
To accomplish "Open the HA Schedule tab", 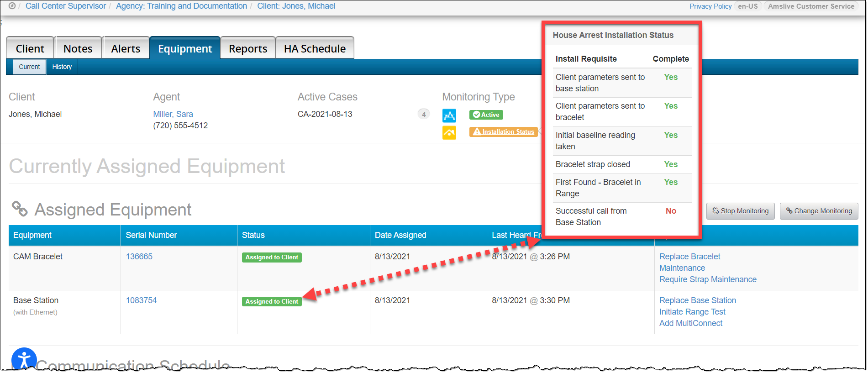I will [x=315, y=48].
